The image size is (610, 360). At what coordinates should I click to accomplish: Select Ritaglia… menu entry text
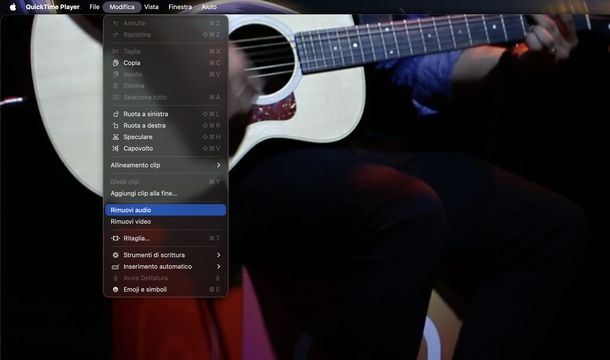[137, 238]
